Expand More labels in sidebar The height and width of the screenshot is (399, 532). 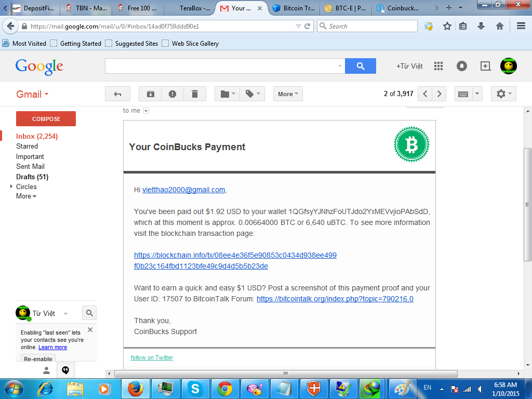[x=26, y=196]
